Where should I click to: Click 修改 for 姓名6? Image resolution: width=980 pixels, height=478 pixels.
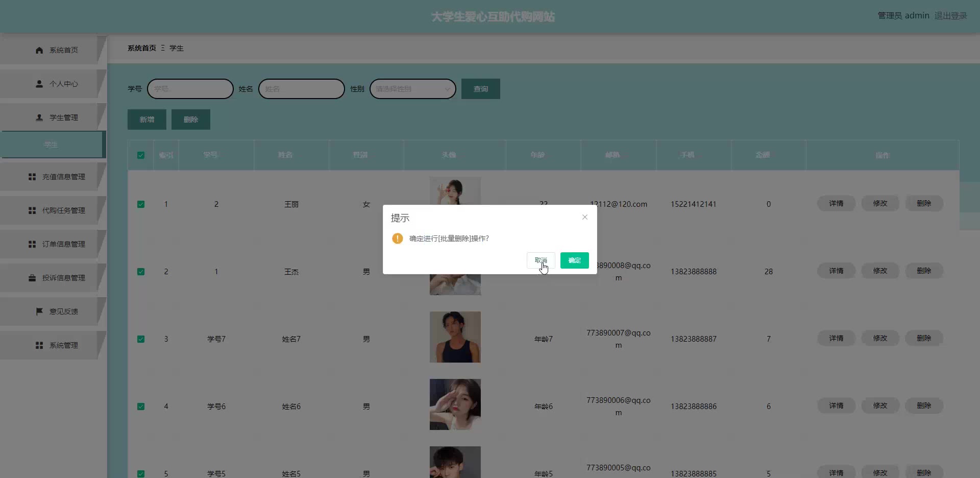coord(880,405)
